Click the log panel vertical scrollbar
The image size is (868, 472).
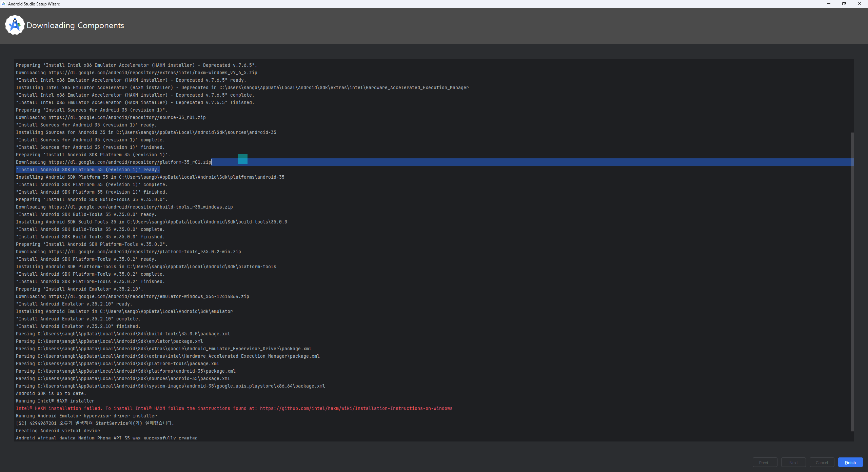click(x=852, y=281)
